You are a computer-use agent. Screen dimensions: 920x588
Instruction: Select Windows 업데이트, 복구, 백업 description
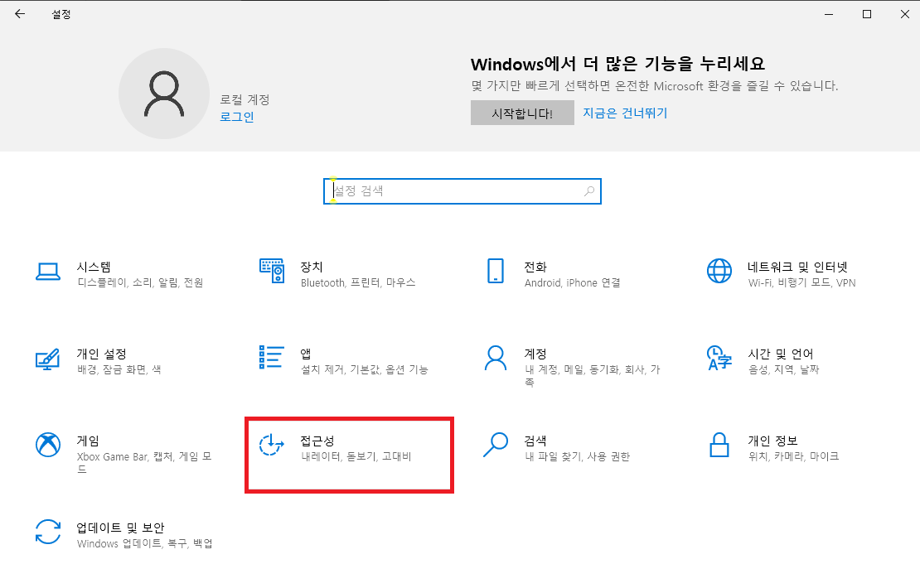144,543
